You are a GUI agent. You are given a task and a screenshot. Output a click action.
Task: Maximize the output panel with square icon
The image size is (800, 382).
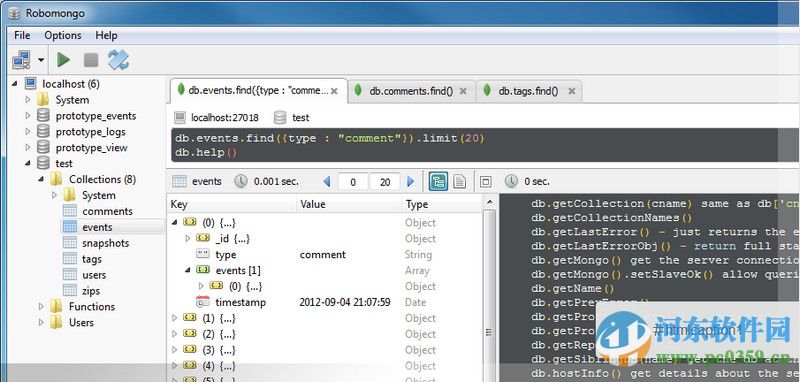(486, 181)
